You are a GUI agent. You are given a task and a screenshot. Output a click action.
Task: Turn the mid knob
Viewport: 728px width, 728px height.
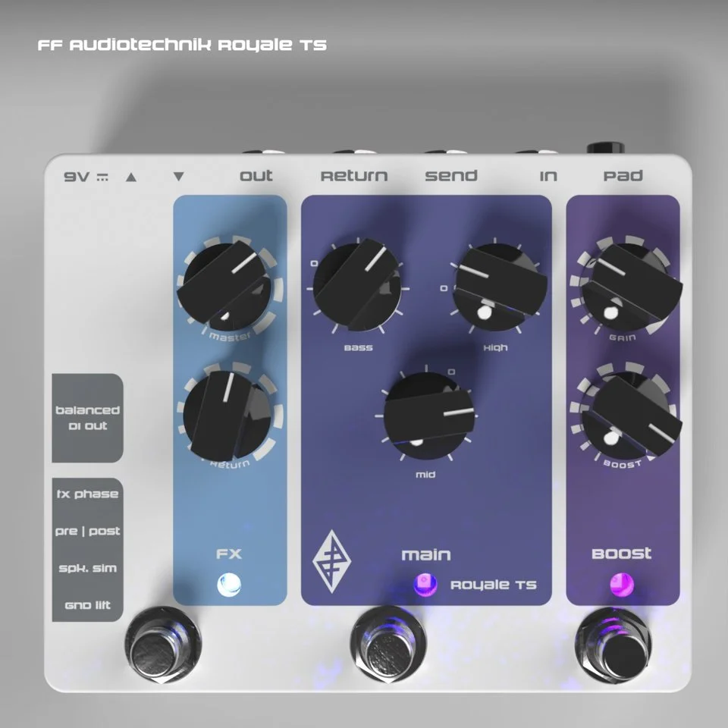[428, 416]
